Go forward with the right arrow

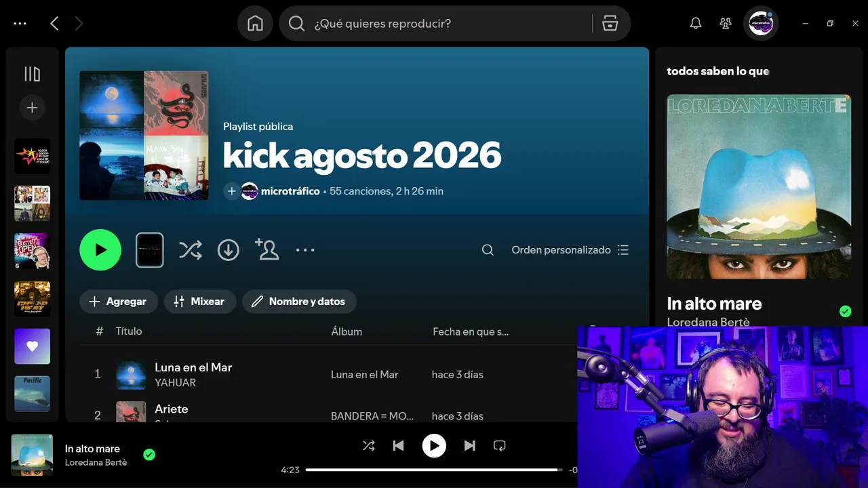click(x=79, y=24)
